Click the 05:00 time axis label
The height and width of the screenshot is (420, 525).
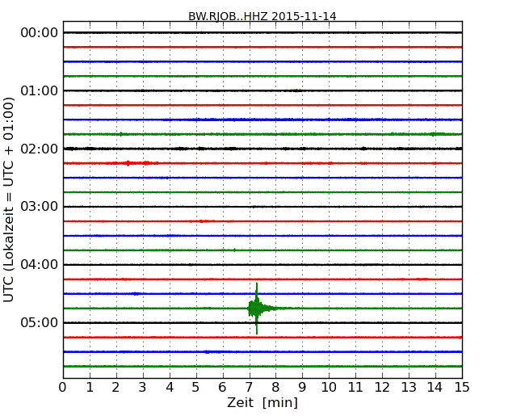40,322
